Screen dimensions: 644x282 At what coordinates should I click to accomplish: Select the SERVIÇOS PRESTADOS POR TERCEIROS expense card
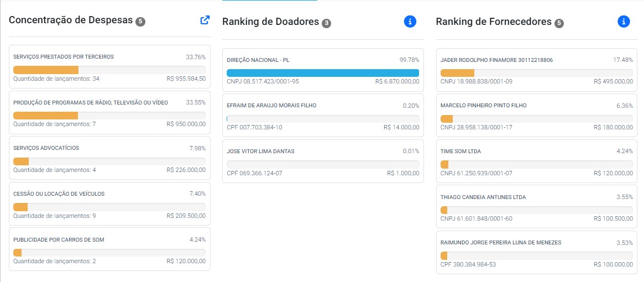(109, 67)
